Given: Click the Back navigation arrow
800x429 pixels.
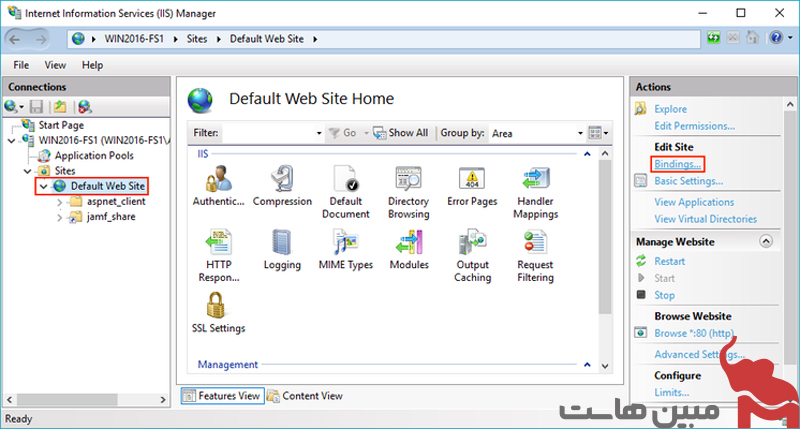Looking at the screenshot, I should pyautogui.click(x=15, y=39).
